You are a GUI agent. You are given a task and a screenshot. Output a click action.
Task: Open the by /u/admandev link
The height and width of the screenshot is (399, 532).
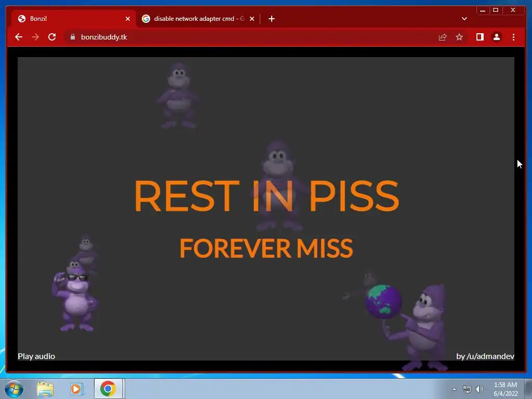coord(485,356)
